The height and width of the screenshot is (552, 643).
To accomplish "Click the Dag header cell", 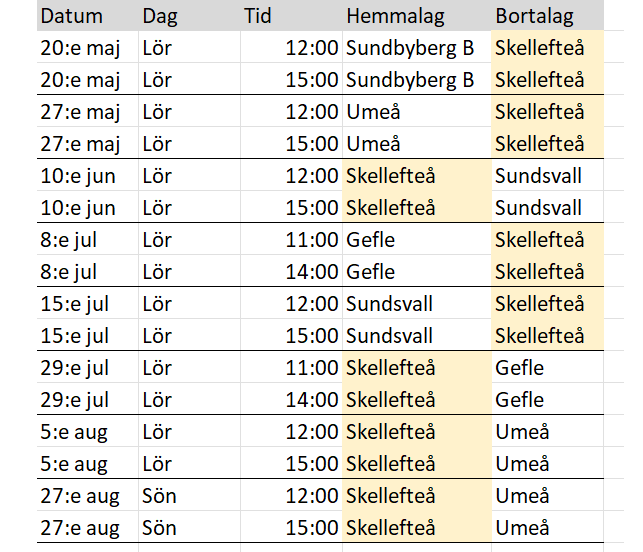I will pyautogui.click(x=161, y=16).
